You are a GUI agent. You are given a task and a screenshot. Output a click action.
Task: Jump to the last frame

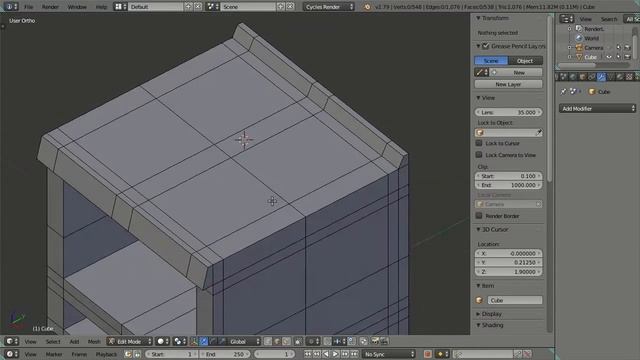click(x=354, y=354)
